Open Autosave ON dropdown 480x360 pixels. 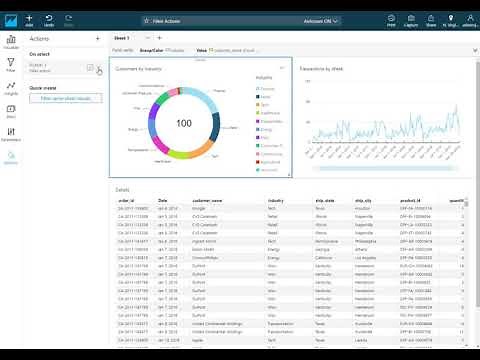321,21
